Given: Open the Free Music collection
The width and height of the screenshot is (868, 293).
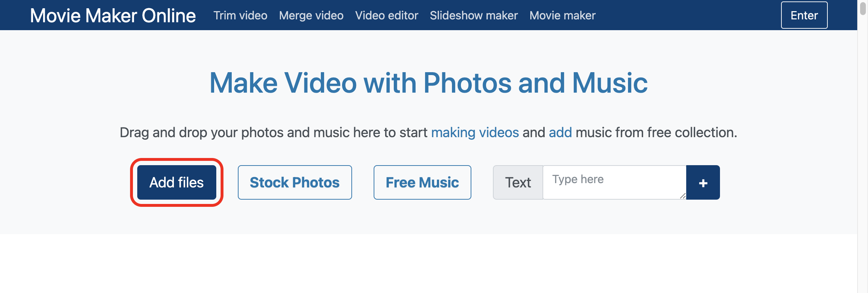Looking at the screenshot, I should pos(422,182).
